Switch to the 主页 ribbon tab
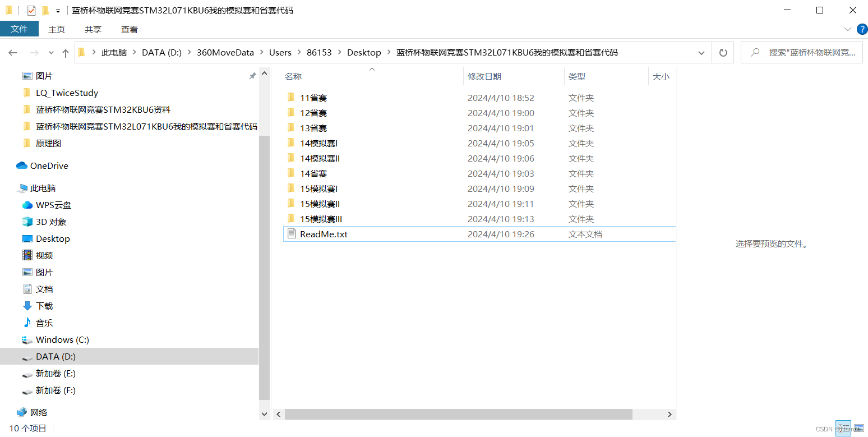868x437 pixels. pos(57,29)
